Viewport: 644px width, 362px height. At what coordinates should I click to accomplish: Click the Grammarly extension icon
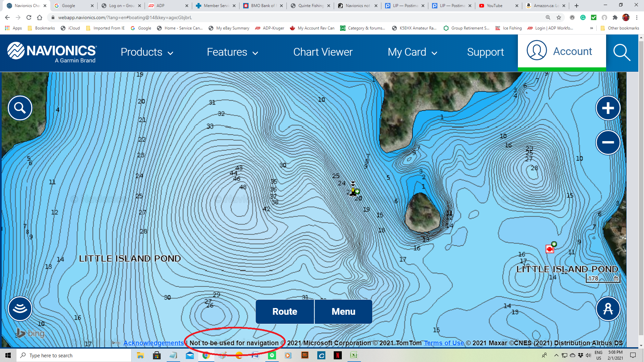point(583,17)
